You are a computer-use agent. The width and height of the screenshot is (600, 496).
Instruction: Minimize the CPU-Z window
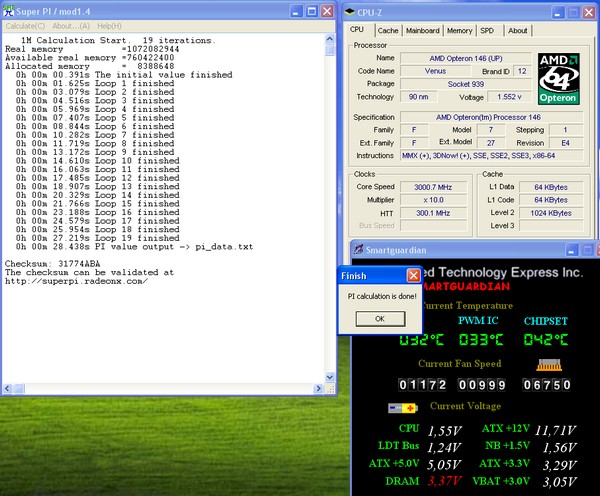point(558,13)
